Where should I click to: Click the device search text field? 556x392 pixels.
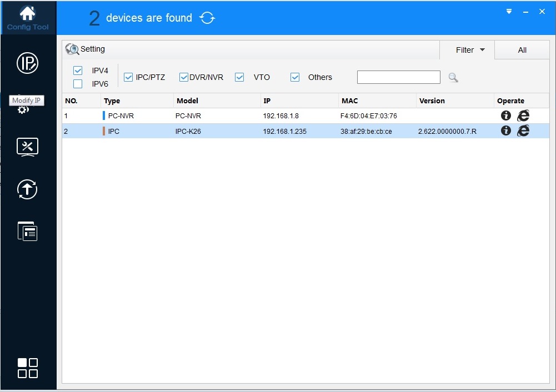398,77
